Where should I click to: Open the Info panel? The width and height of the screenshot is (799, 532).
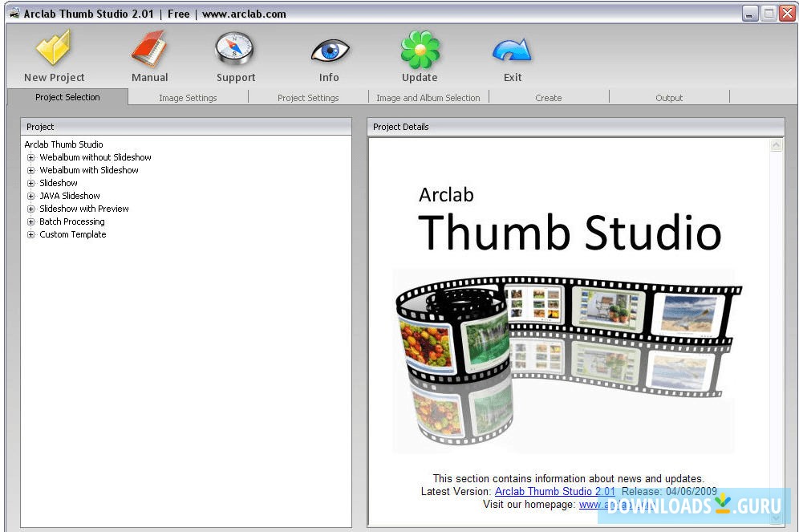coord(329,55)
